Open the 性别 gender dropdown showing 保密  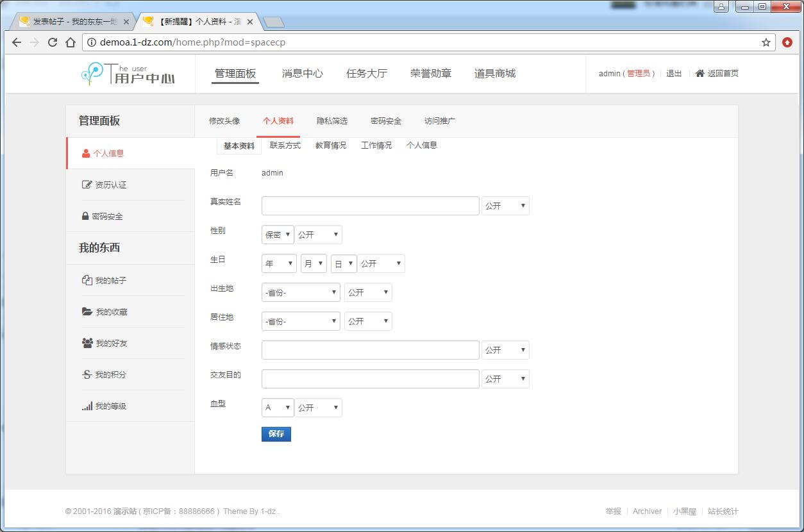click(x=278, y=235)
